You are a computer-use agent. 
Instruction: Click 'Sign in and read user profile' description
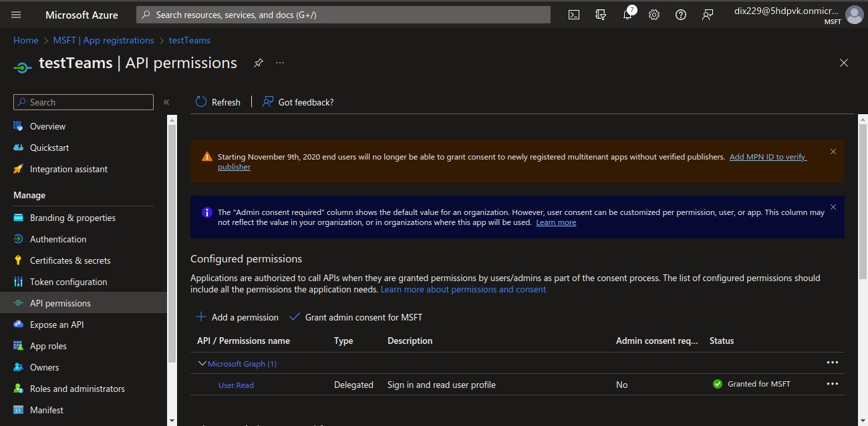pos(442,385)
